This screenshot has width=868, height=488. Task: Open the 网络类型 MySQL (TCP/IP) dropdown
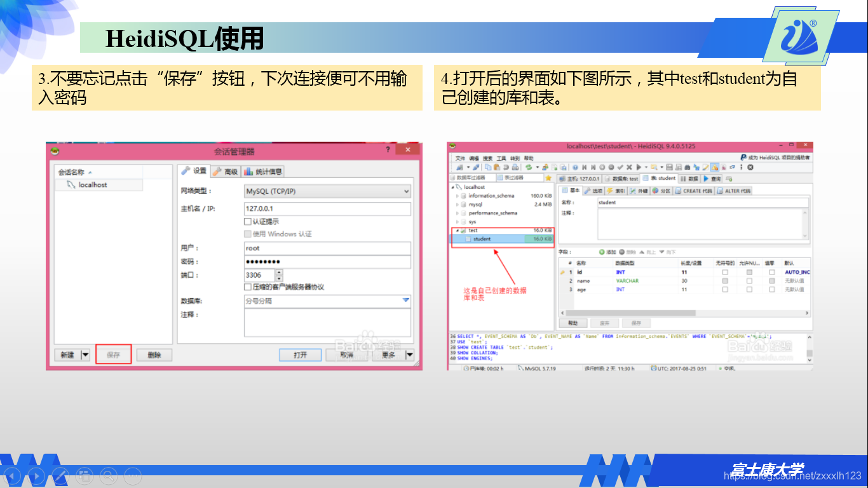405,191
